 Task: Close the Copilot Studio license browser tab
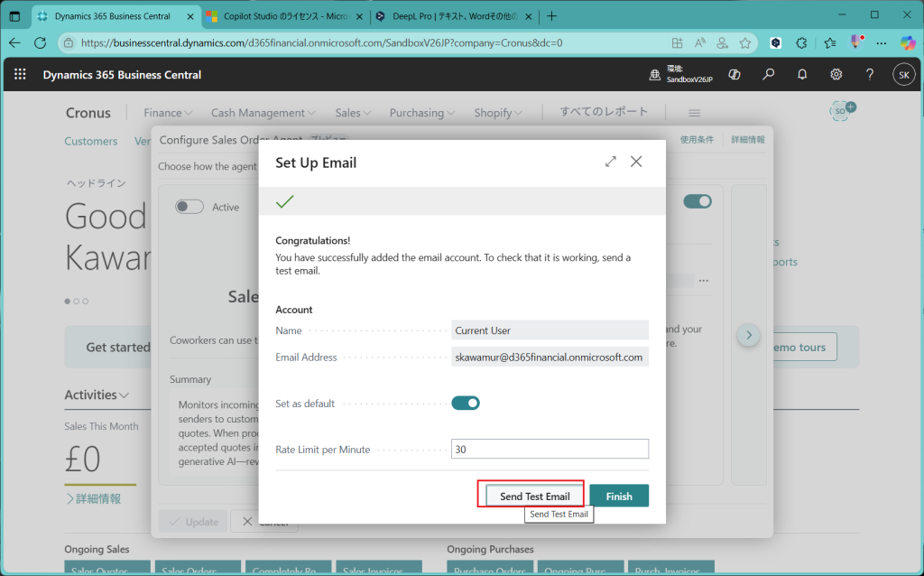pos(359,16)
